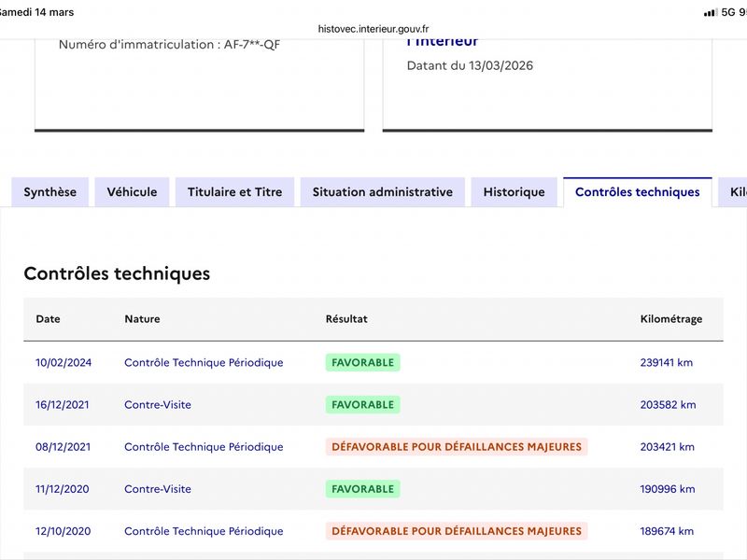This screenshot has width=747, height=560.
Task: Tap the histovec.interieur.gouv.fr address bar
Action: pyautogui.click(x=373, y=29)
